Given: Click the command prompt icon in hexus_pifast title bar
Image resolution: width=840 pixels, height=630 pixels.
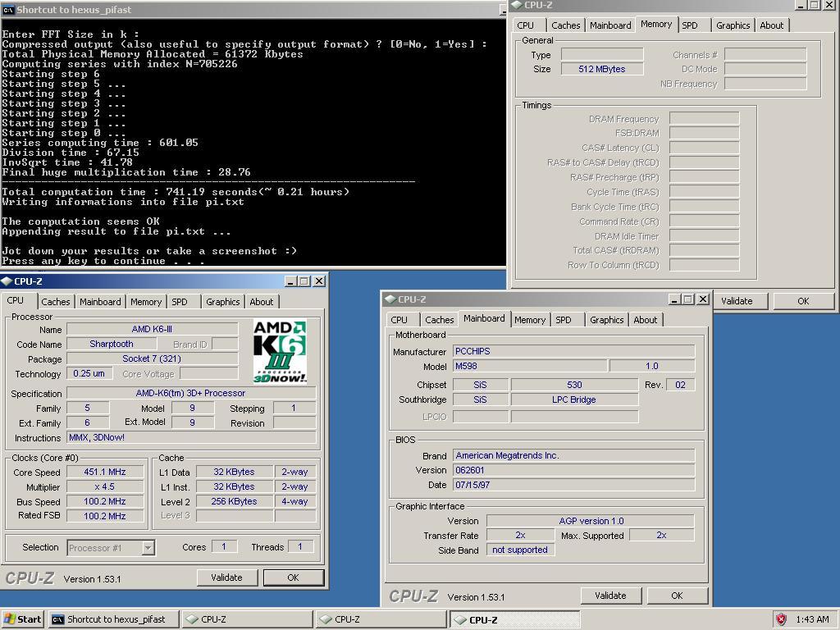Looking at the screenshot, I should (8, 10).
